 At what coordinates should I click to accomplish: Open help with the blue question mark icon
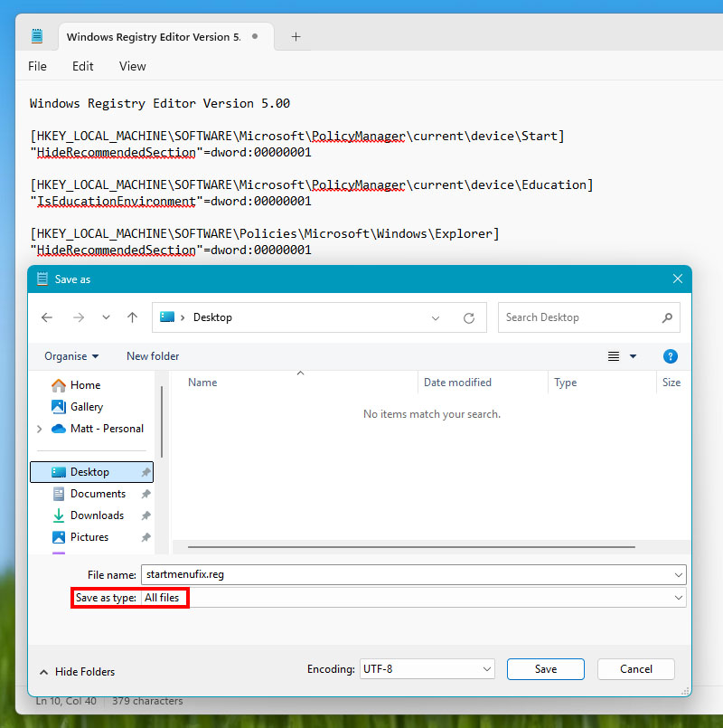tap(670, 356)
